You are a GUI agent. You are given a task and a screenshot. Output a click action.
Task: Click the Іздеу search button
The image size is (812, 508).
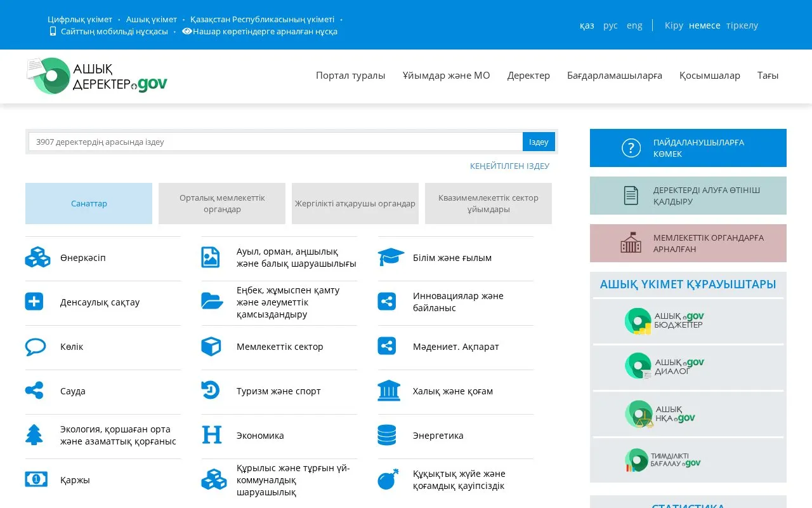(x=539, y=142)
